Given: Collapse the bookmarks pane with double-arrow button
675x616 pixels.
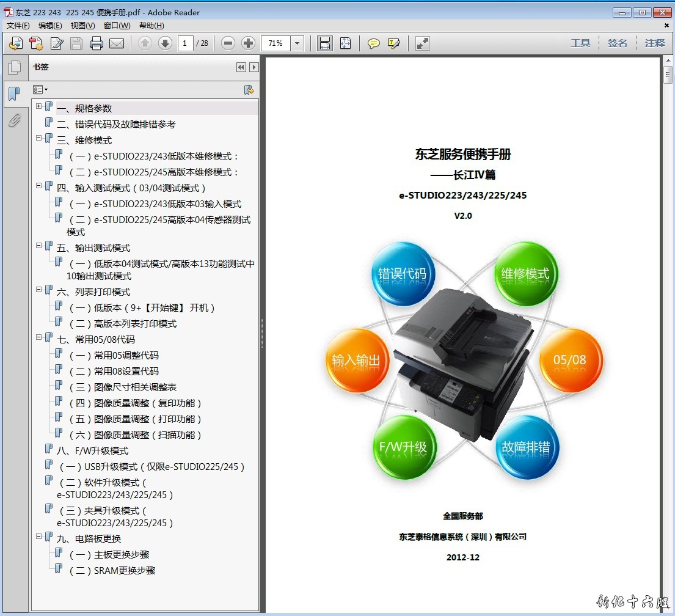Looking at the screenshot, I should (241, 67).
